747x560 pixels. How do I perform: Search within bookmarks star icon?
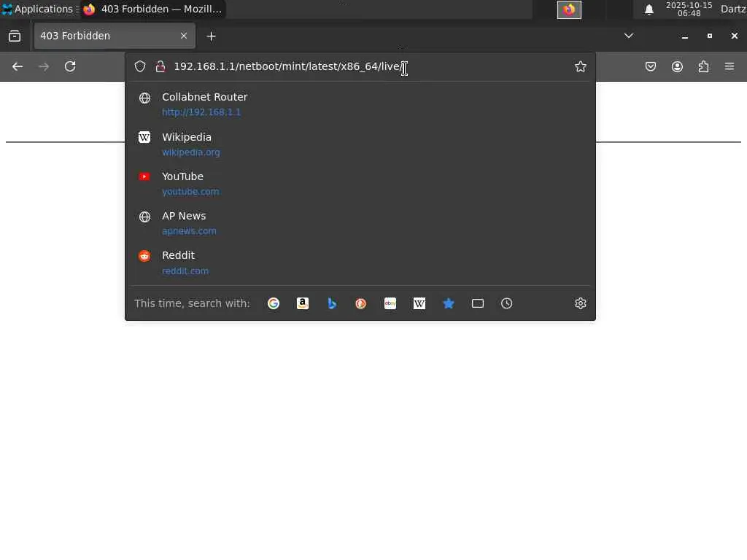449,303
